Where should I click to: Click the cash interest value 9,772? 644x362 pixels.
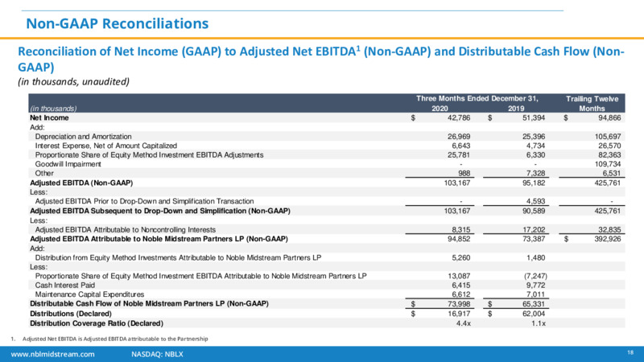[x=535, y=286]
